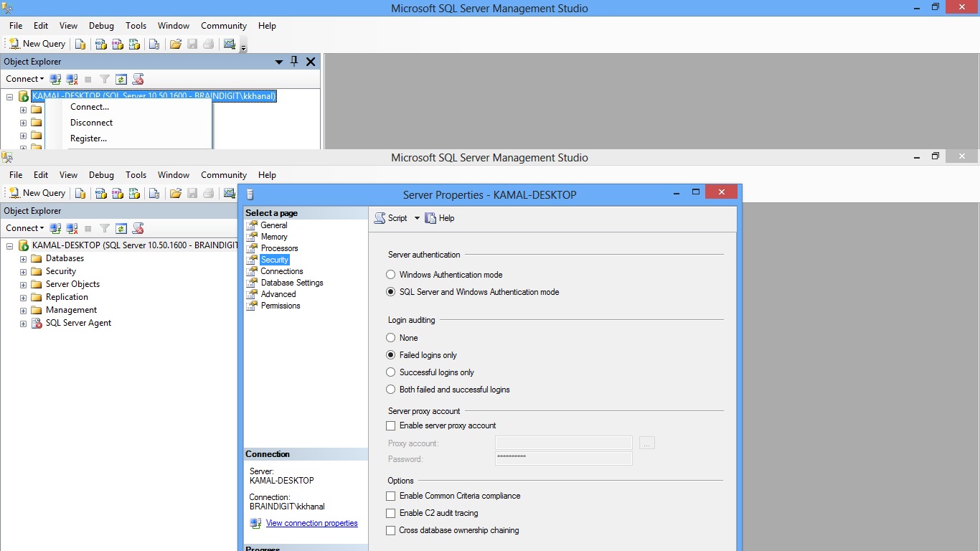Enable C2 audit tracing checkbox
The image size is (980, 551).
391,513
